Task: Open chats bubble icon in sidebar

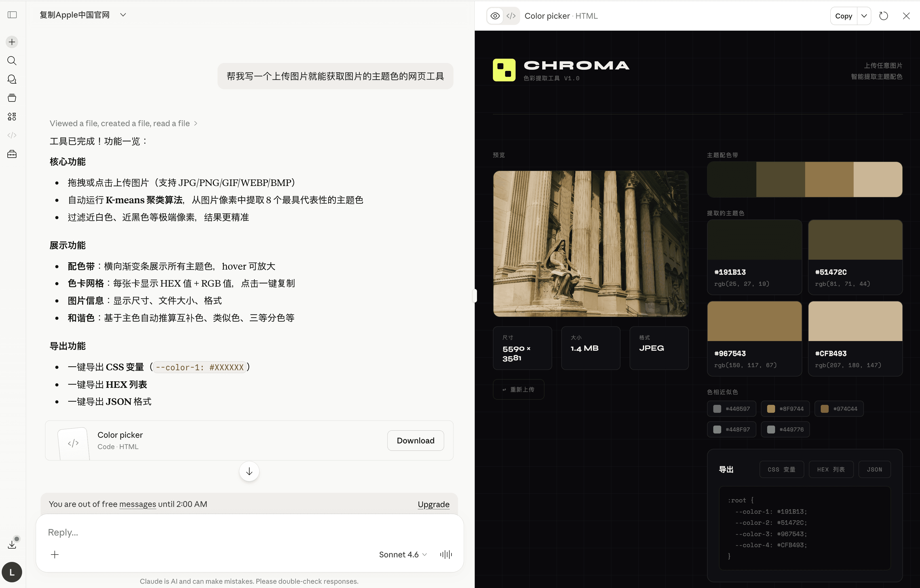Action: click(12, 79)
